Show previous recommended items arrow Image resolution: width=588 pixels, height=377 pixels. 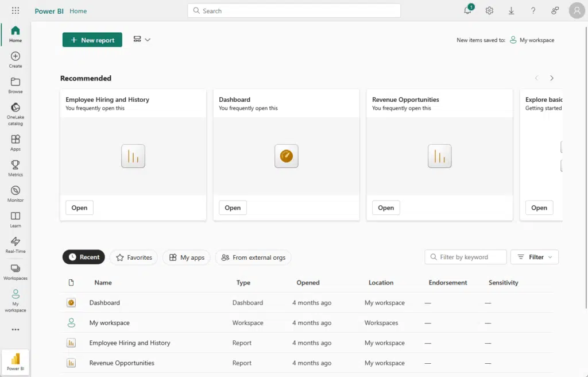(x=537, y=78)
